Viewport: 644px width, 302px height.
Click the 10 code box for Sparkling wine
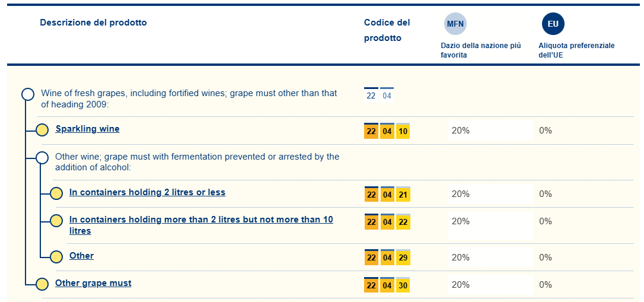click(403, 131)
